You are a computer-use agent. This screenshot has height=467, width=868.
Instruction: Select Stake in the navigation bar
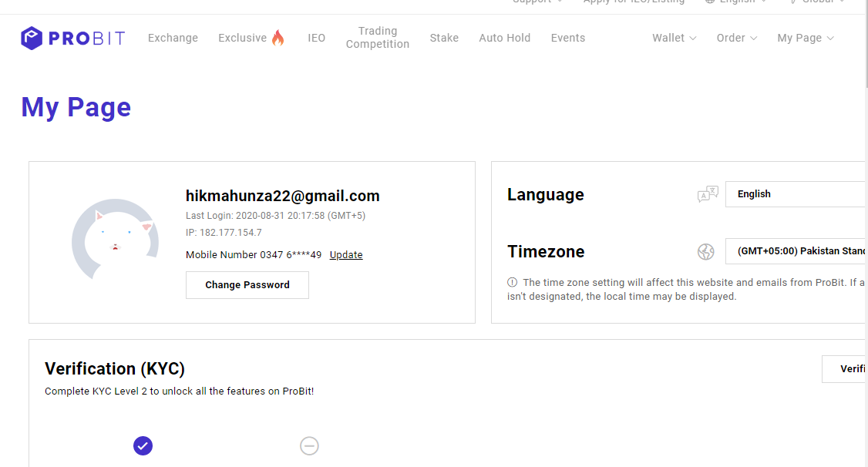pyautogui.click(x=444, y=38)
